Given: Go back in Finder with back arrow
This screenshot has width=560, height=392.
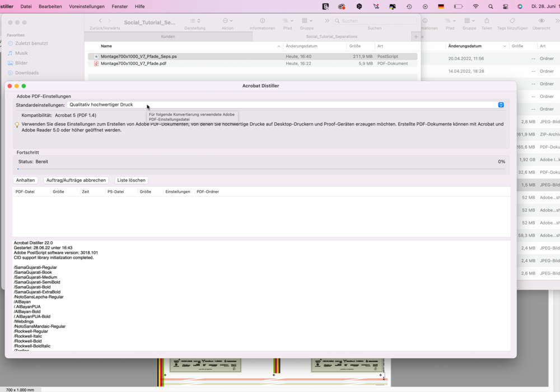Looking at the screenshot, I should coord(100,21).
